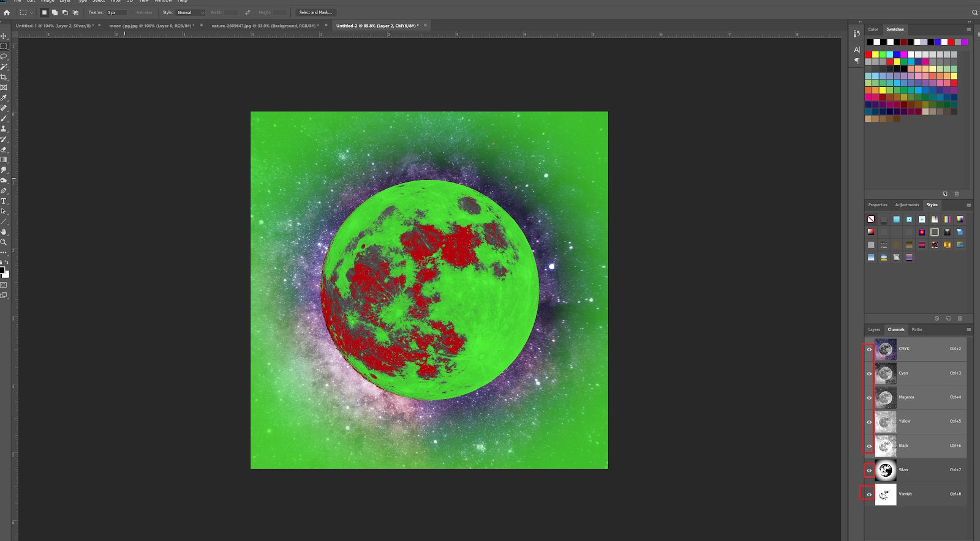This screenshot has width=980, height=541.
Task: Toggle Quick Mask mode
Action: click(4, 285)
